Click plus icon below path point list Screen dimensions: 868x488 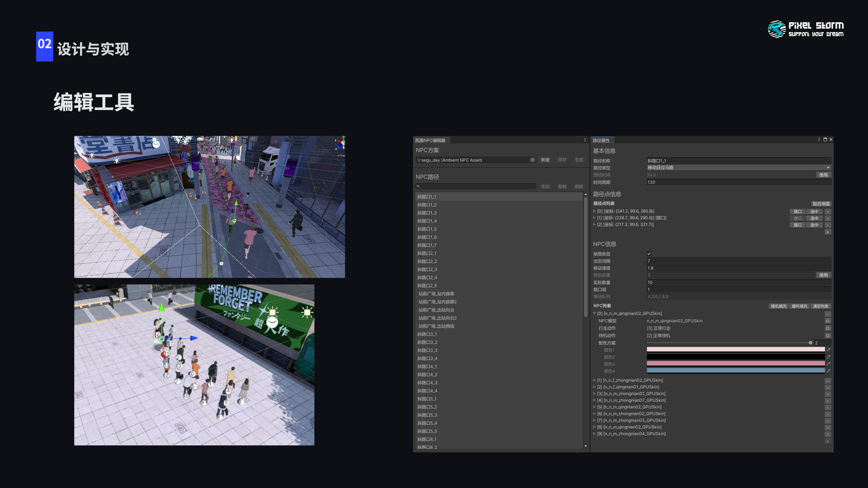827,232
